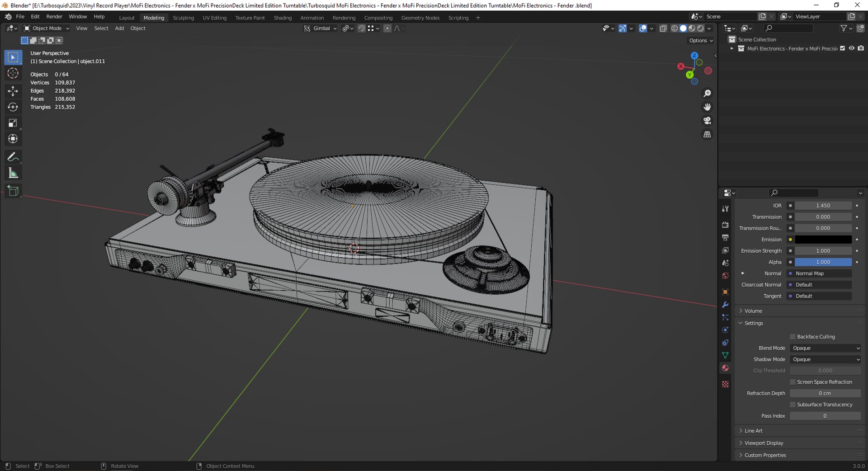Open the Render menu

54,16
